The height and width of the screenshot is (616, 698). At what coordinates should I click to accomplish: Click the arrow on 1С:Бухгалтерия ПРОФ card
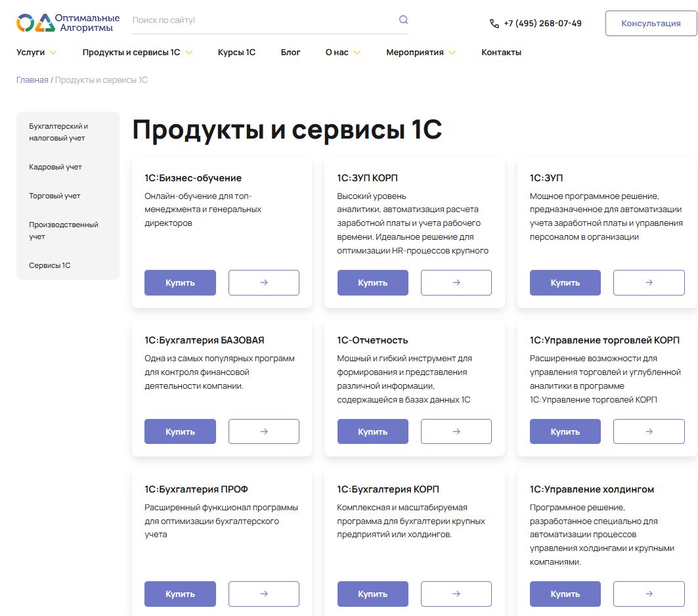point(263,594)
